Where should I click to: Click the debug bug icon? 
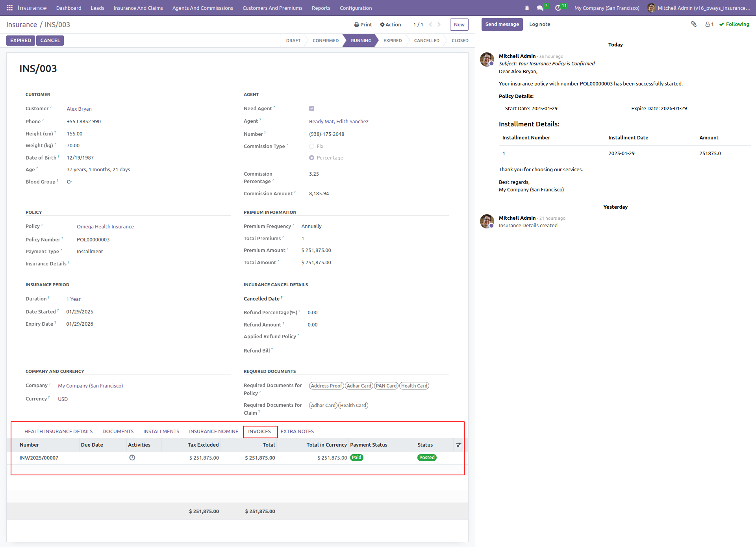[x=527, y=8]
